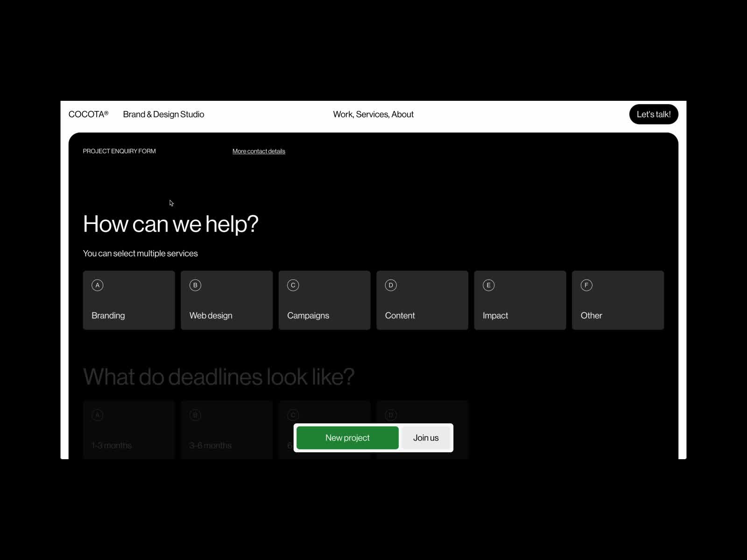
Task: Select the Campaigns service option
Action: [x=324, y=300]
